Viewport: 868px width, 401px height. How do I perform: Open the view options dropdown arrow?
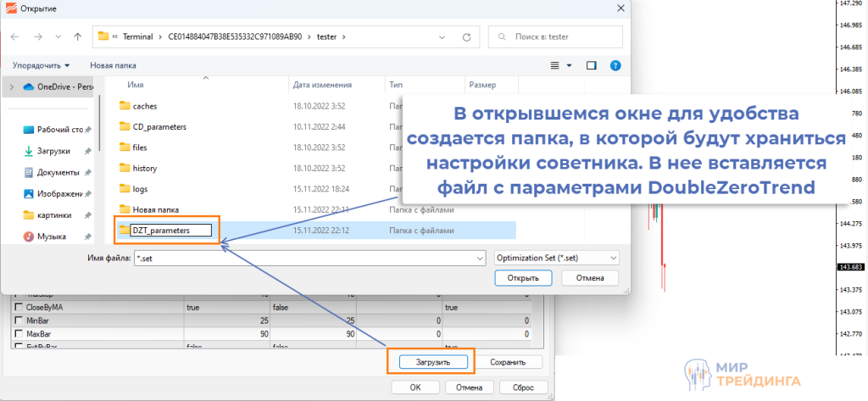point(569,65)
